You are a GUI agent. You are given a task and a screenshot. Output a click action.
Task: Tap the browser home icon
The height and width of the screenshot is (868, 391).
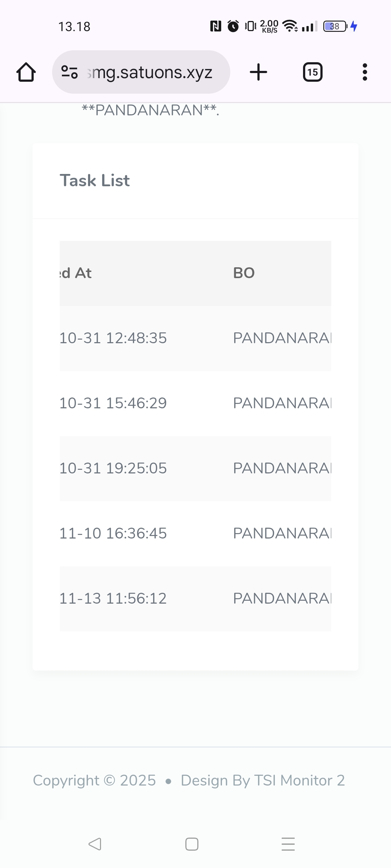26,72
